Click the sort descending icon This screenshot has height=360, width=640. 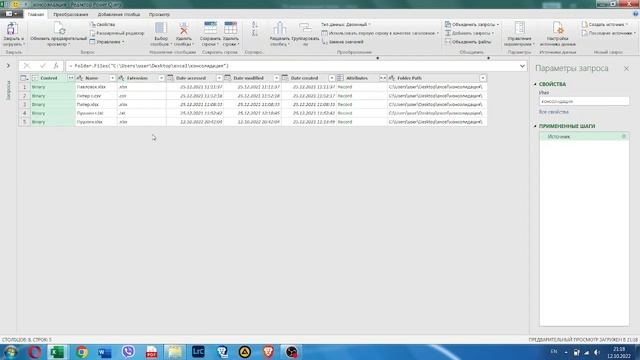point(255,33)
